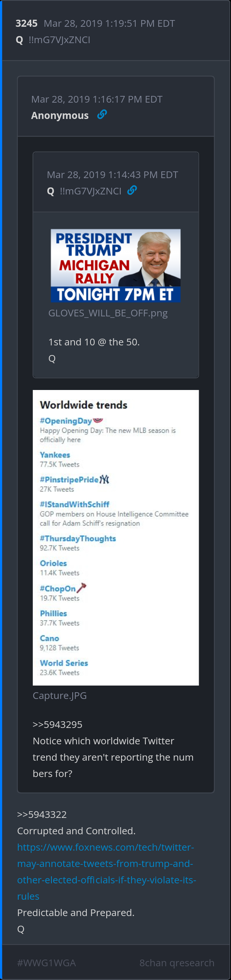Click the Capture.JPG file name

pos(60,696)
